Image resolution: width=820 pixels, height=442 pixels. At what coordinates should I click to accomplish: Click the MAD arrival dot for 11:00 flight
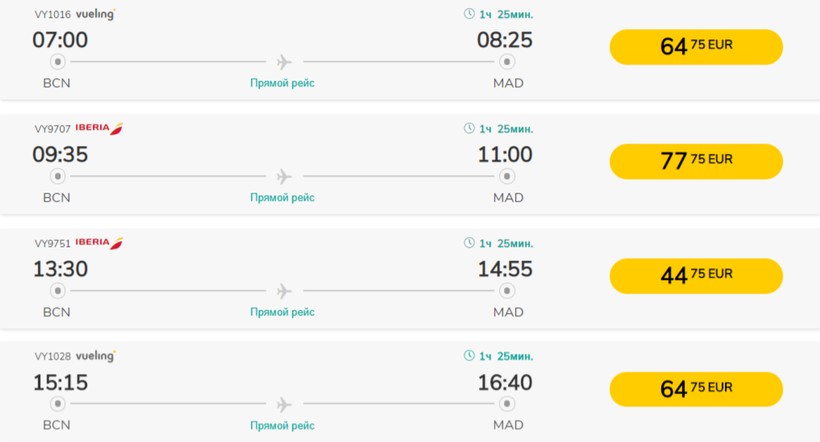pyautogui.click(x=507, y=177)
